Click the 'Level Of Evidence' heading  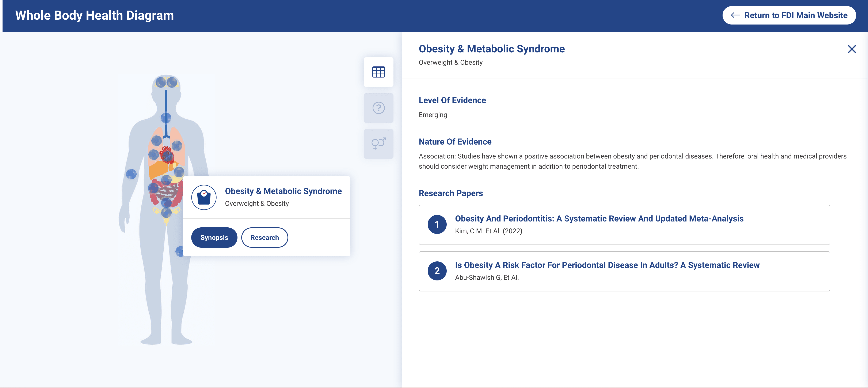(x=452, y=100)
